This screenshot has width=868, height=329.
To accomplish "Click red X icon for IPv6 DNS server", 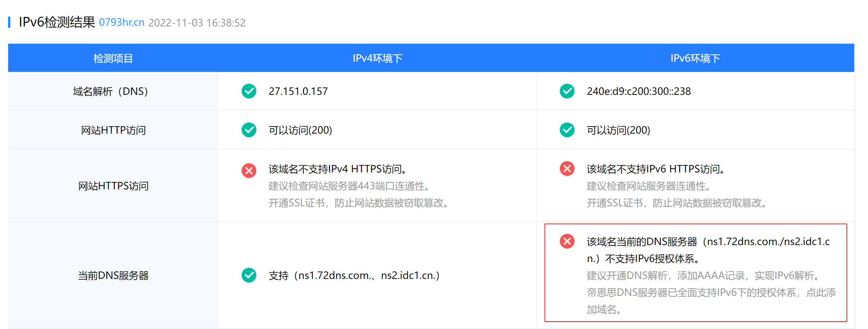I will point(567,242).
